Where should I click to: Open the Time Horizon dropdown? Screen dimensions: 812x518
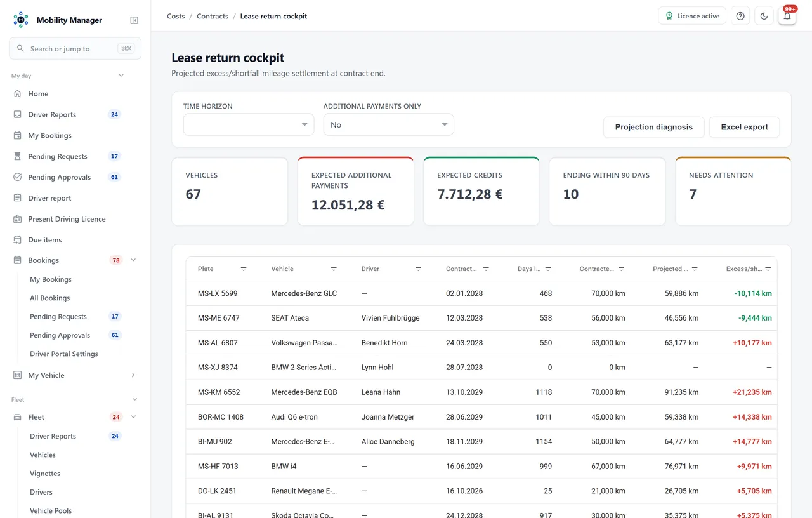[249, 124]
